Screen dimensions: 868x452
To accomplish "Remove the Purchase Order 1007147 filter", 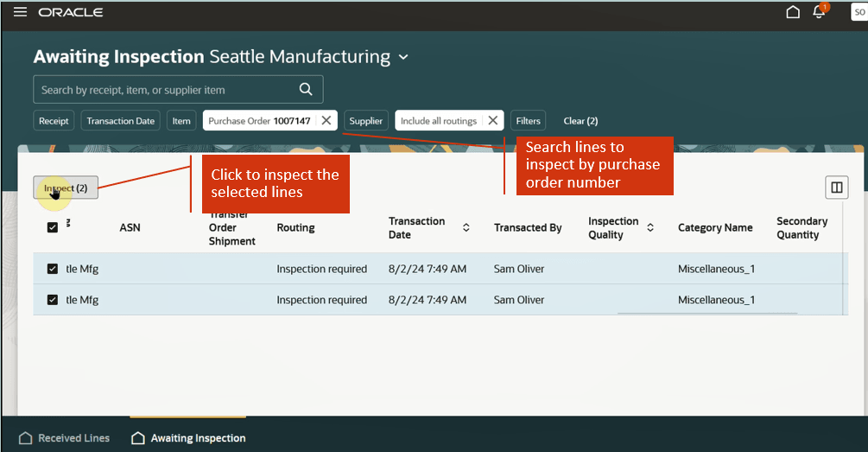I will pyautogui.click(x=326, y=121).
